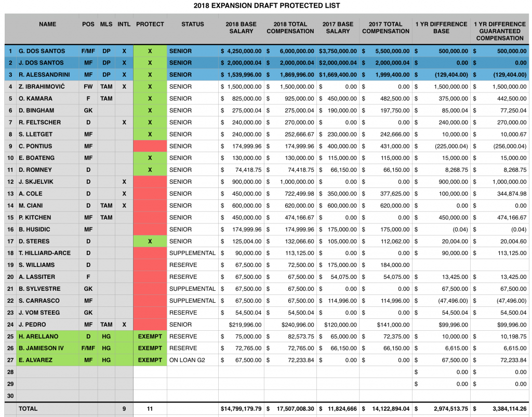532x417 pixels.
Task: Select the J. VOM STEEG name cell
Action: coord(47,313)
